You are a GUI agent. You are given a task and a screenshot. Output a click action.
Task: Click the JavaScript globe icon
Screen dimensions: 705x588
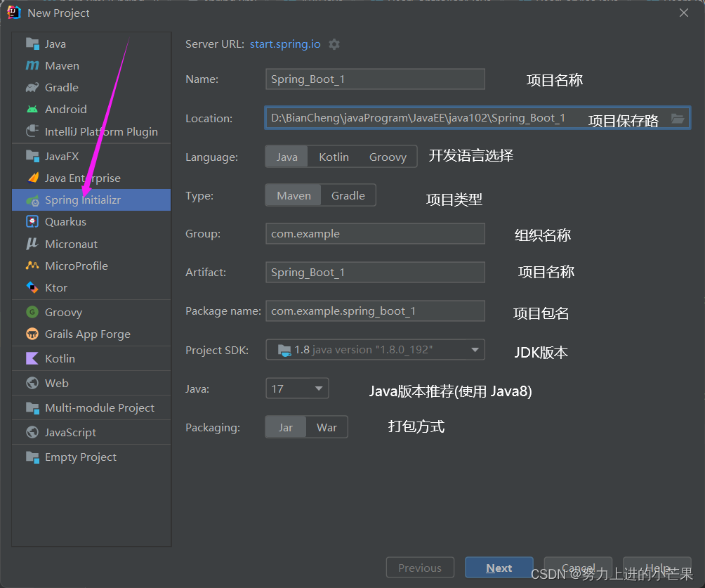pos(32,432)
